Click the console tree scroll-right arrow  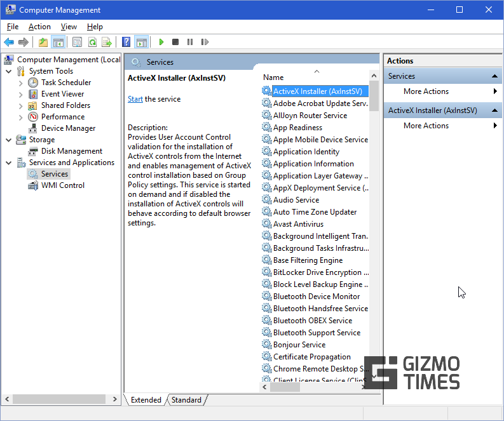pyautogui.click(x=115, y=399)
